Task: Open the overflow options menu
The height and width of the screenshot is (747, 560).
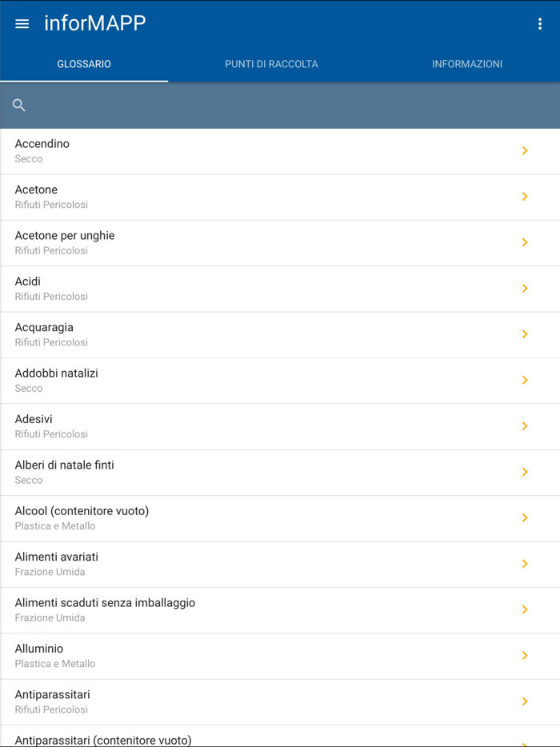Action: pos(541,23)
